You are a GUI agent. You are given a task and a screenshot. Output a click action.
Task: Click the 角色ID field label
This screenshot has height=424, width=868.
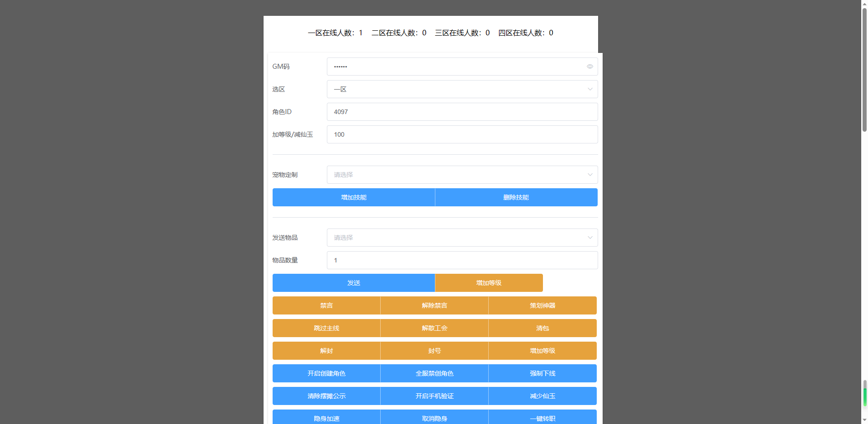click(x=282, y=112)
